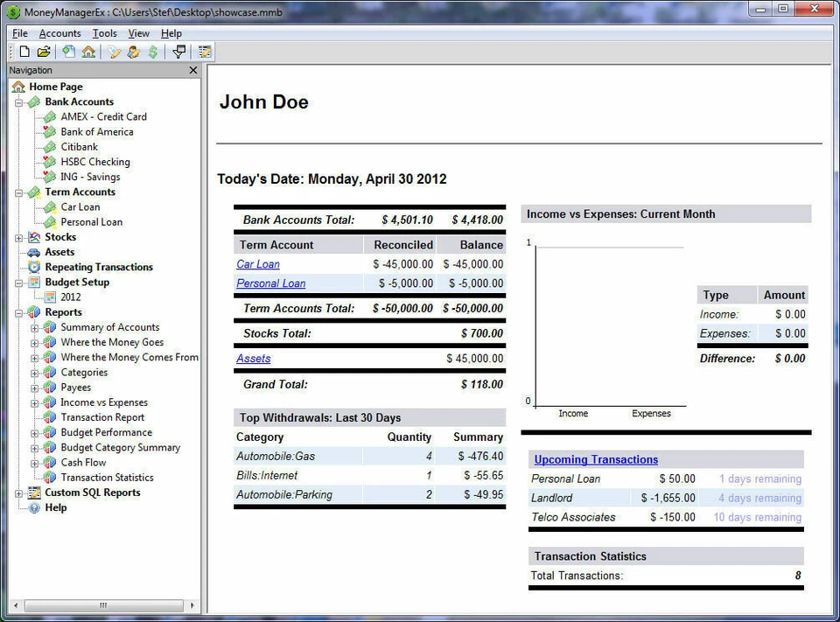Expand the Stocks tree node

(x=19, y=236)
